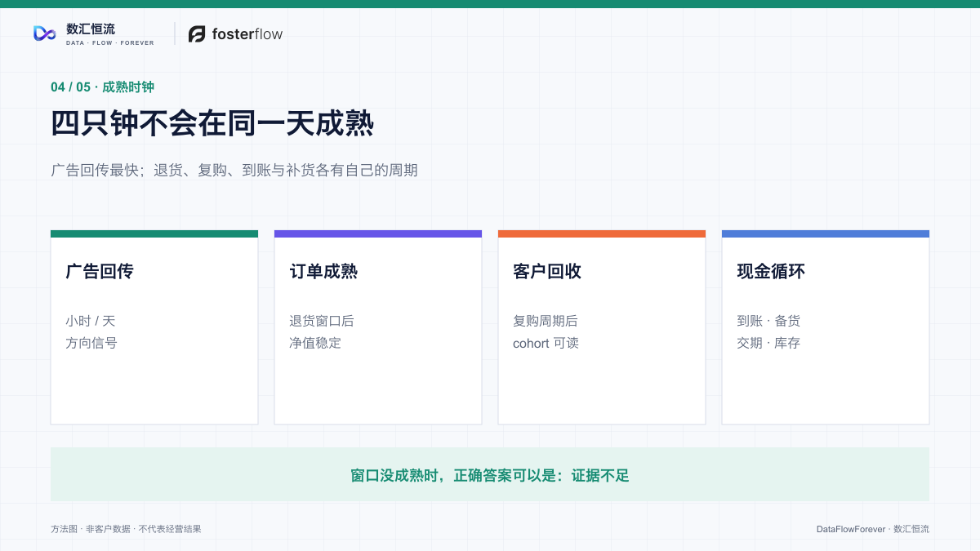Screen dimensions: 980x551
Task: Click the 小时 / 天 line
Action: (x=91, y=321)
